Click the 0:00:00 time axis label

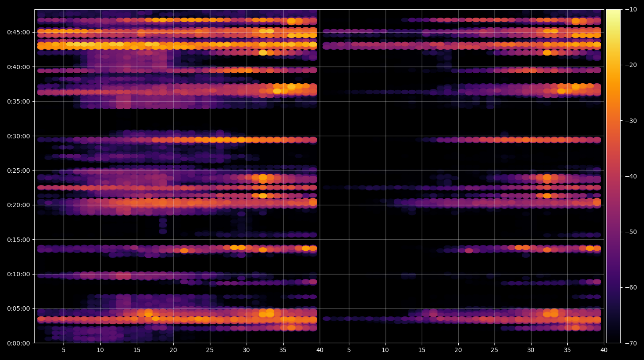coord(19,343)
